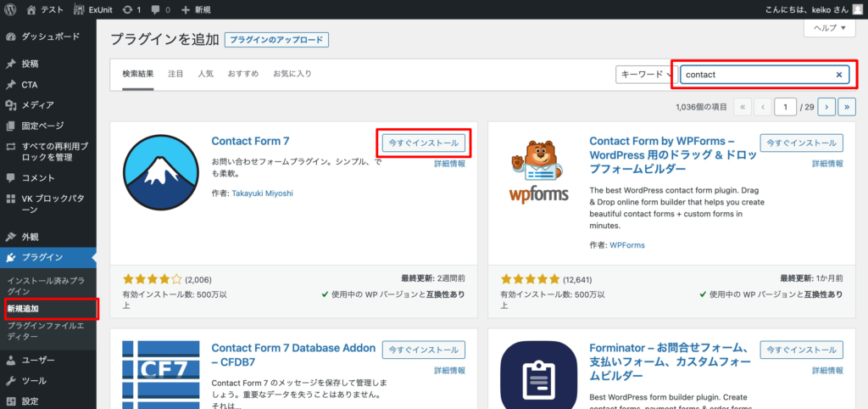Open author WPForms link

(x=627, y=245)
